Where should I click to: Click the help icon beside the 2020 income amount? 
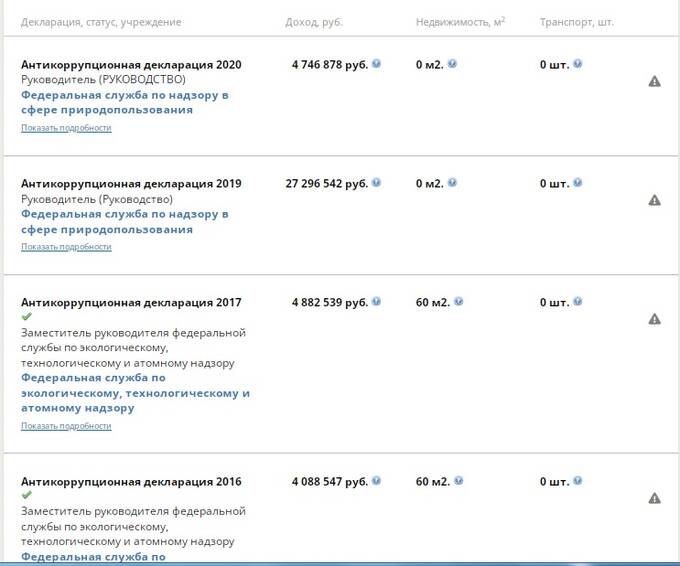click(x=376, y=64)
